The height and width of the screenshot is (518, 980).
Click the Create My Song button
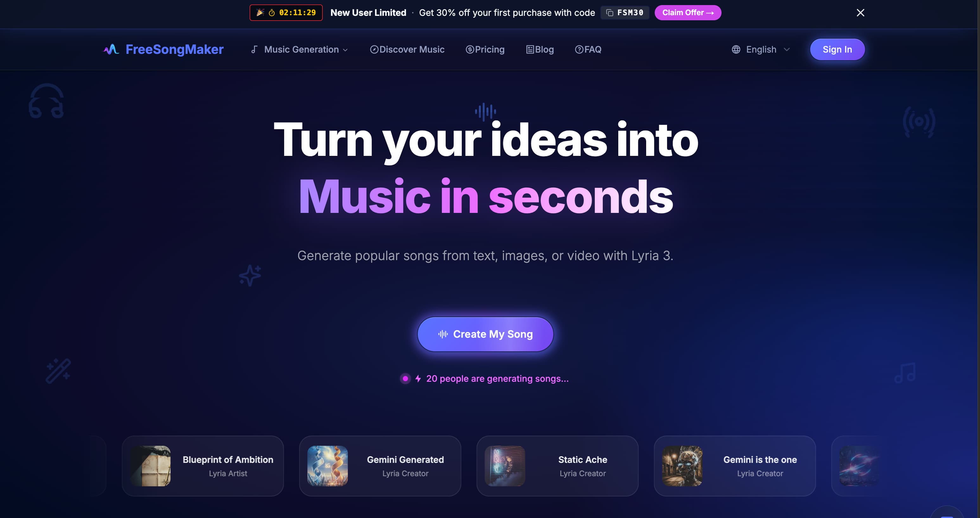[x=485, y=334]
